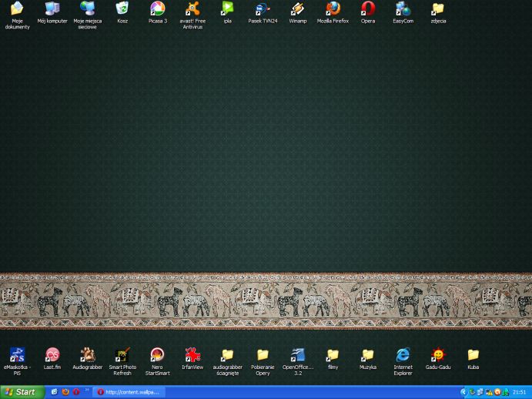The height and width of the screenshot is (399, 532).
Task: Click the Last.fm desktop shortcut
Action: coord(52,355)
